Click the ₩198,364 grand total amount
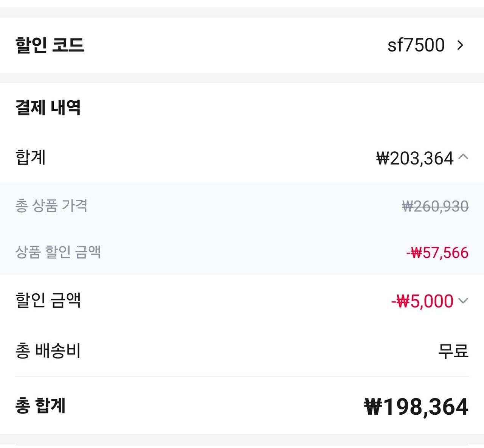484x448 pixels. point(416,407)
